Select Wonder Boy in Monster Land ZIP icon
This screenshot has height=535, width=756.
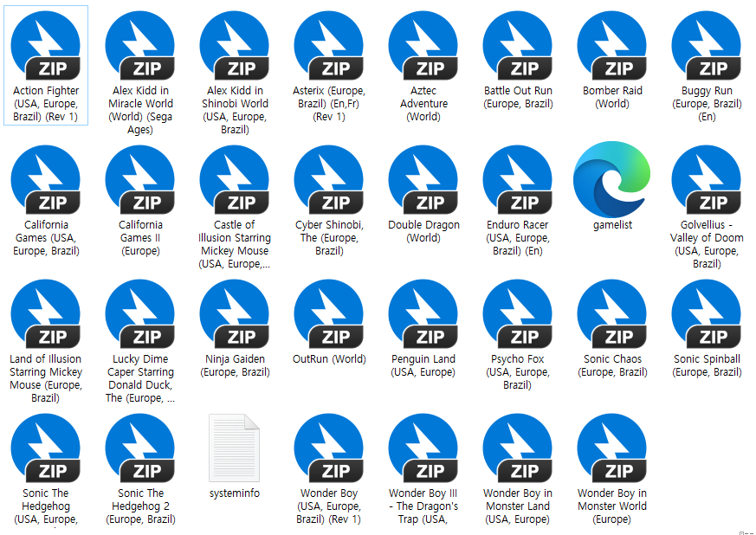(x=518, y=448)
